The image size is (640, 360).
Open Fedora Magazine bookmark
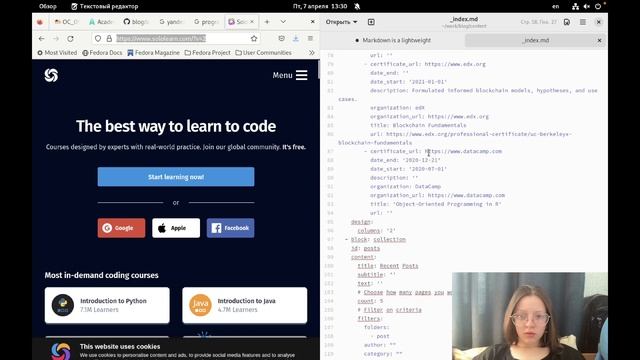click(x=153, y=53)
